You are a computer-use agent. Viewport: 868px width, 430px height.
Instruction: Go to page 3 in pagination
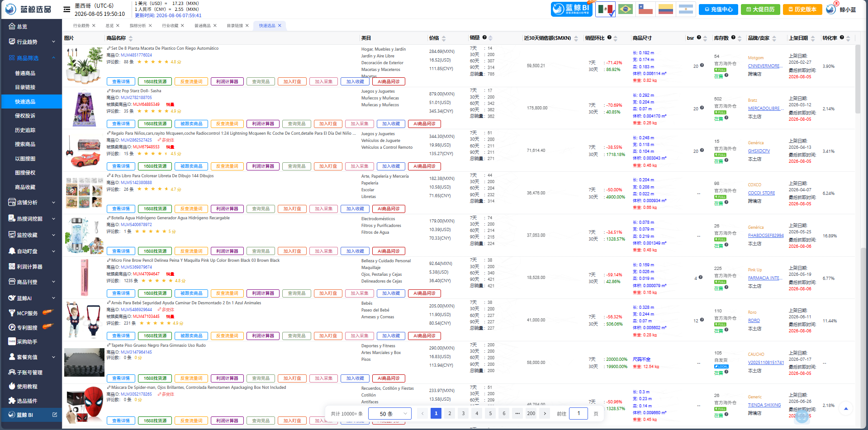(463, 413)
